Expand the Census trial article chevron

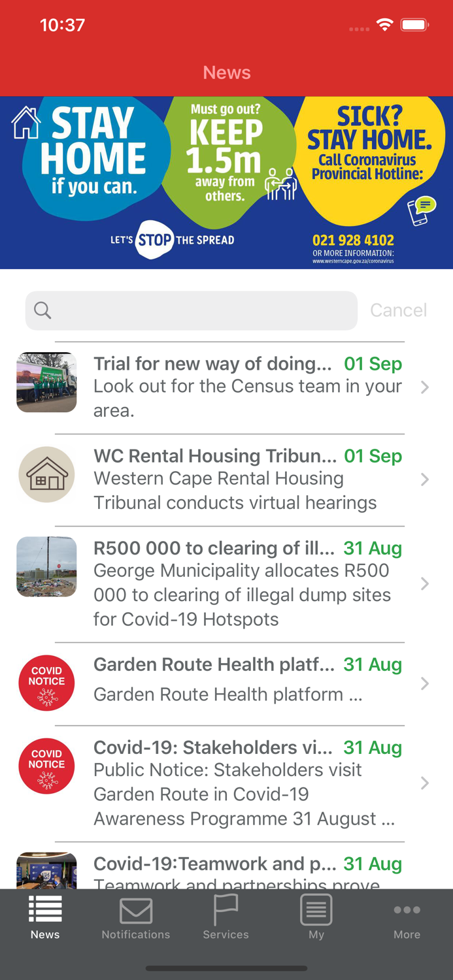point(425,387)
